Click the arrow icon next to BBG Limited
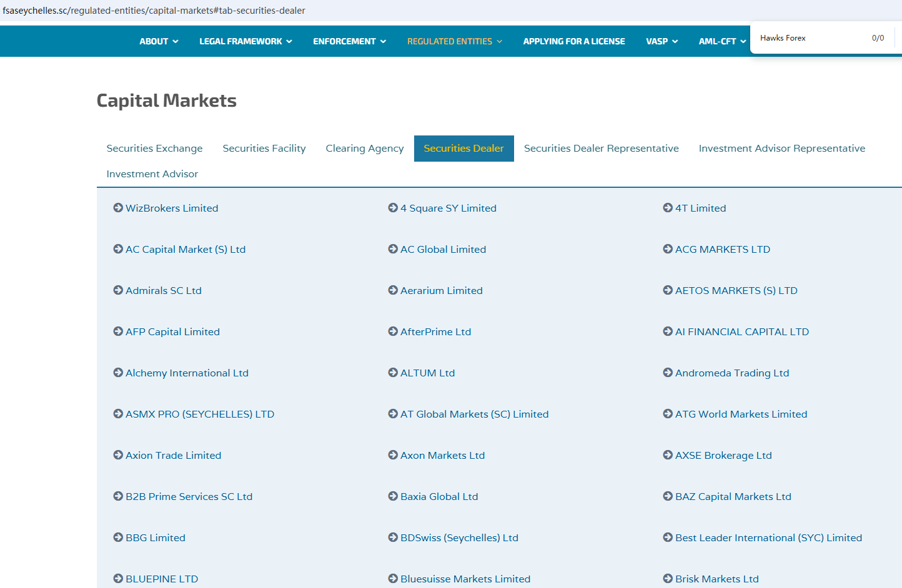 click(x=118, y=537)
